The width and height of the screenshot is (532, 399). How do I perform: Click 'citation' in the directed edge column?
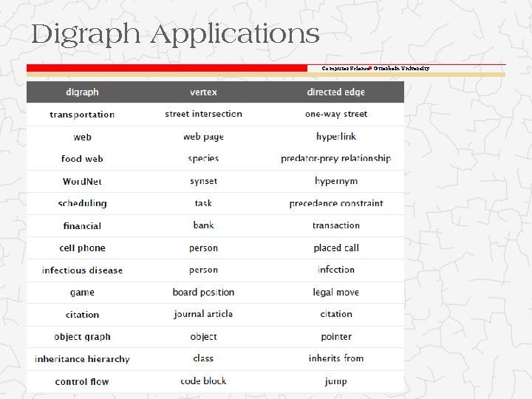336,314
